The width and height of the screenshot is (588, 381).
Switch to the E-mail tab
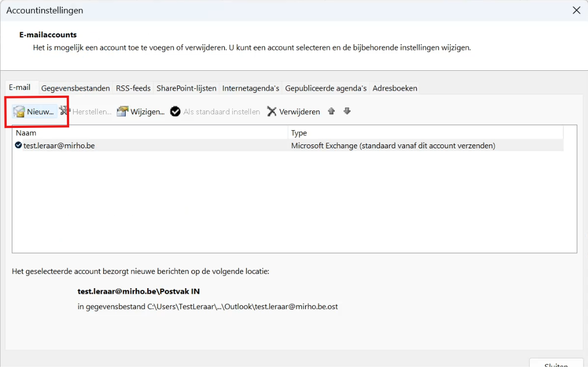click(x=20, y=88)
